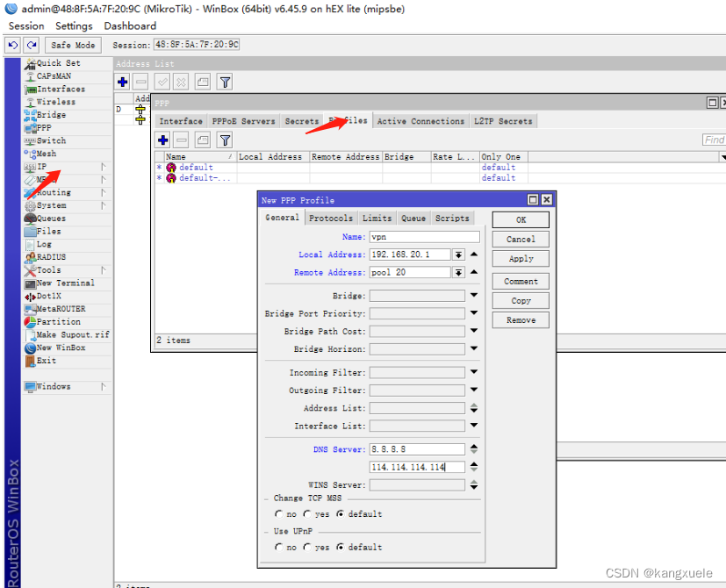Screen dimensions: 726x588
Task: Click the Copy button in profile dialog
Action: pos(520,300)
